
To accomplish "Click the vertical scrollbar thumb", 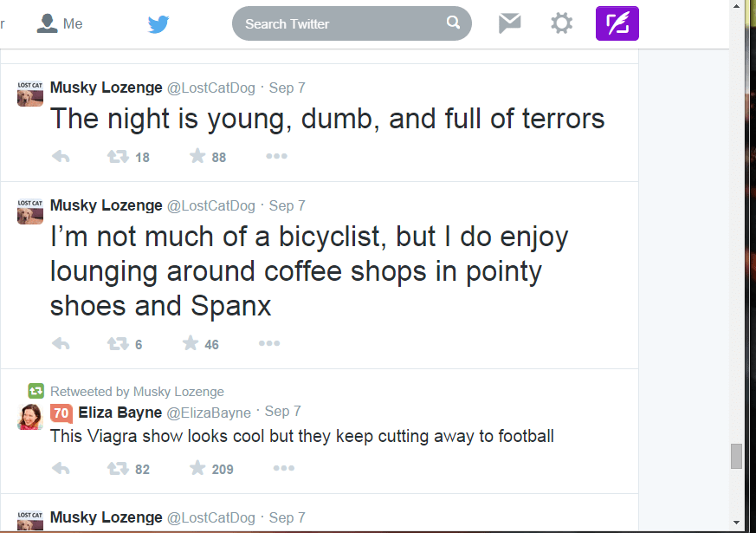I will pyautogui.click(x=737, y=456).
